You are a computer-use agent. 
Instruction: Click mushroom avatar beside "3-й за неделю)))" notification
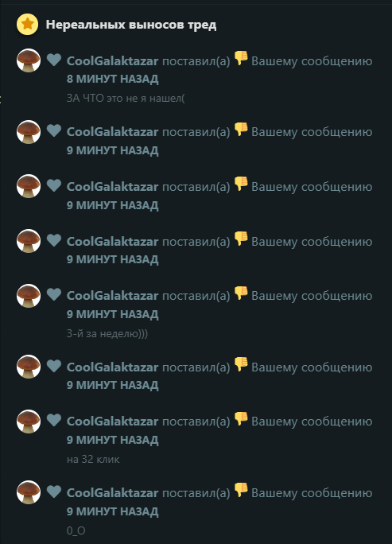point(29,296)
